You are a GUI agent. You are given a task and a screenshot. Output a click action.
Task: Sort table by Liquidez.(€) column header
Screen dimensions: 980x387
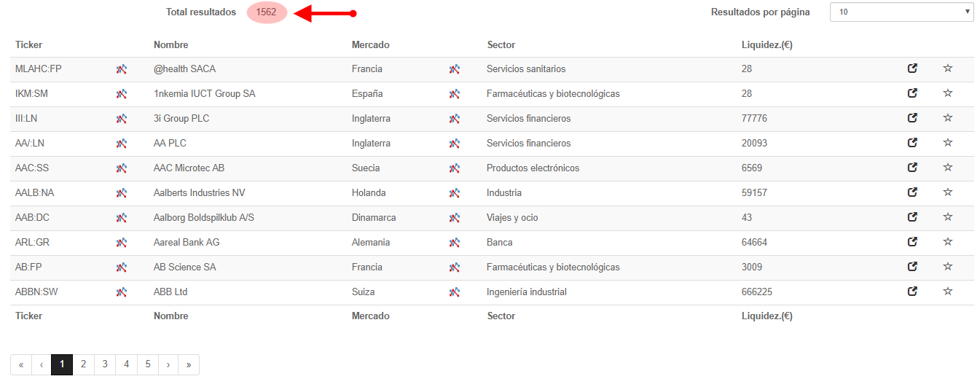pos(767,44)
